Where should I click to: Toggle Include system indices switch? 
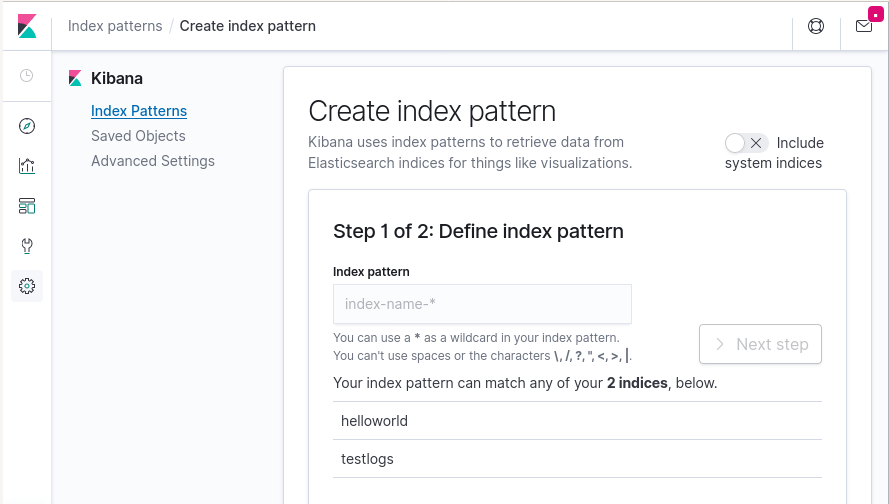746,143
